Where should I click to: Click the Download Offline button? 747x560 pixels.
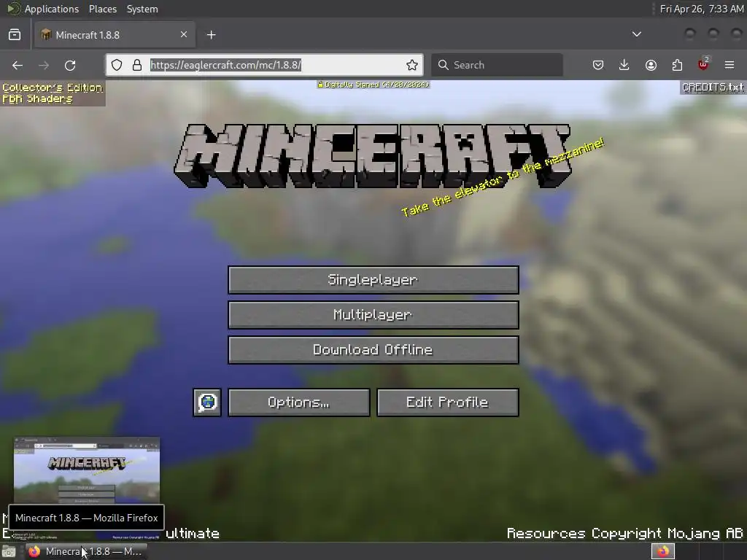[x=373, y=350]
